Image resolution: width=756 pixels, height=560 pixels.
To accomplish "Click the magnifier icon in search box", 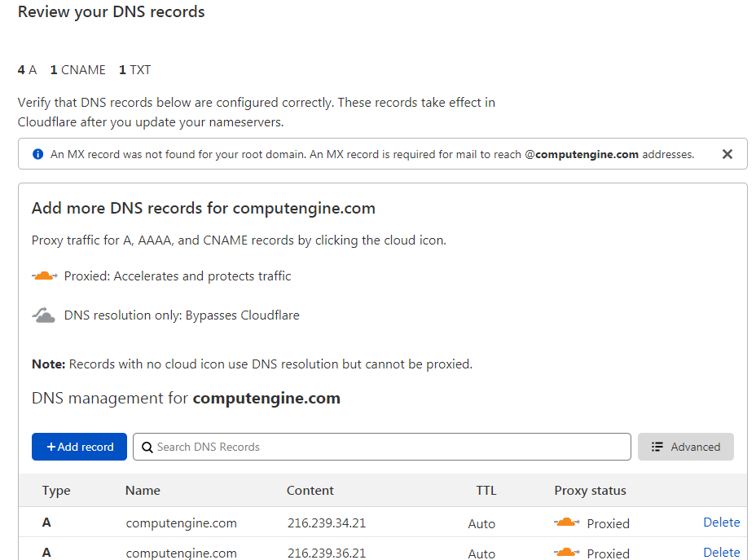I will 147,447.
